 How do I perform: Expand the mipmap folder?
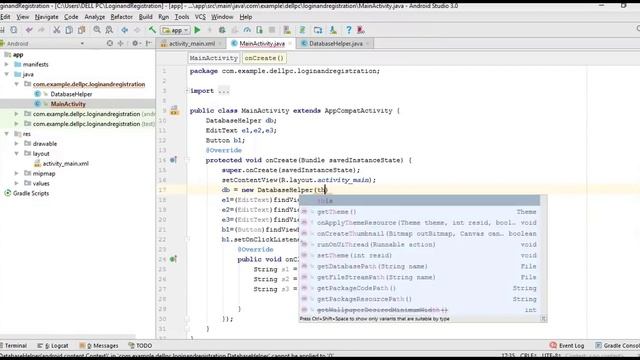pos(17,173)
